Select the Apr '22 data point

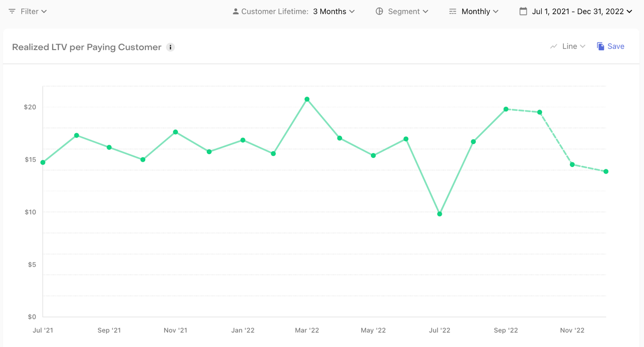(340, 138)
